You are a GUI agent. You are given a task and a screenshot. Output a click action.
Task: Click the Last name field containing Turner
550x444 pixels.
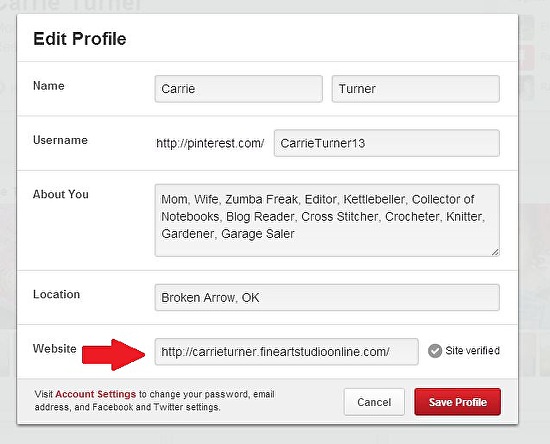416,89
